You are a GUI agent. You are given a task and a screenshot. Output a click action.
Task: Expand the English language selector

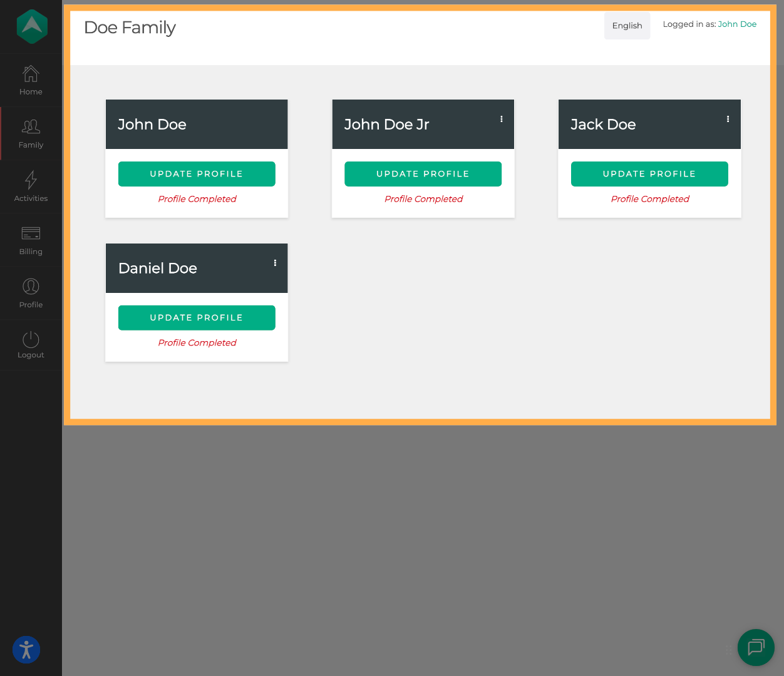(x=627, y=26)
